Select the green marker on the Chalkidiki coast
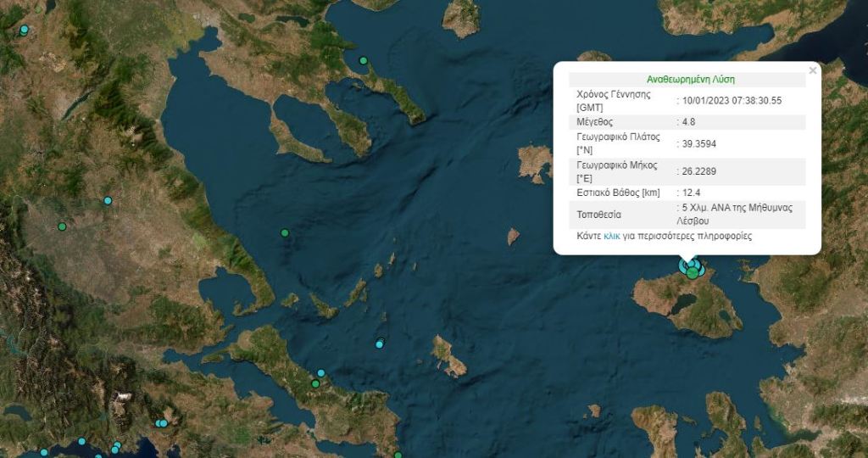The image size is (868, 458). pyautogui.click(x=363, y=61)
